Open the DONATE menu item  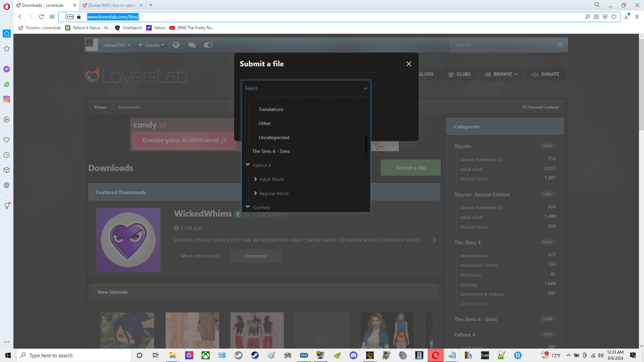tap(545, 74)
